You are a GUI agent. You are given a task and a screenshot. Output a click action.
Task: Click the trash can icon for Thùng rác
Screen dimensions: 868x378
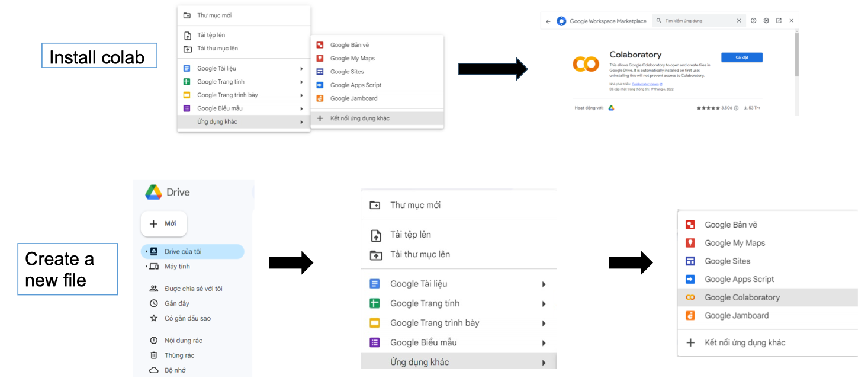[x=154, y=355]
